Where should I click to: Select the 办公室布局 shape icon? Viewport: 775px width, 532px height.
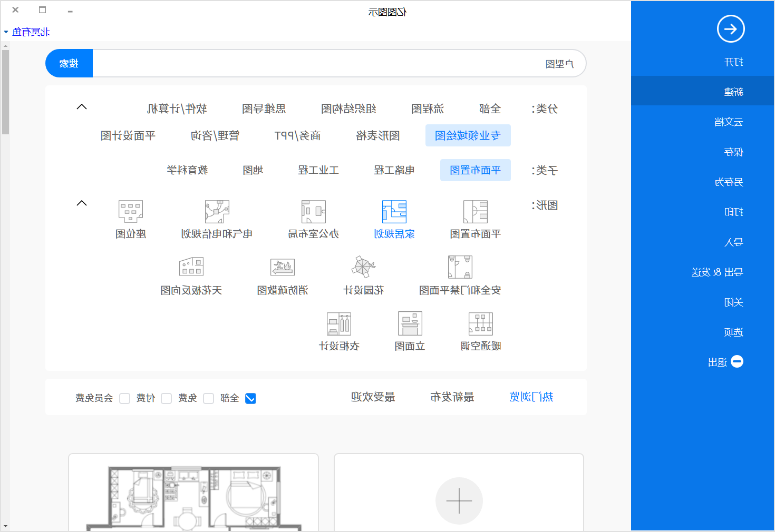314,212
